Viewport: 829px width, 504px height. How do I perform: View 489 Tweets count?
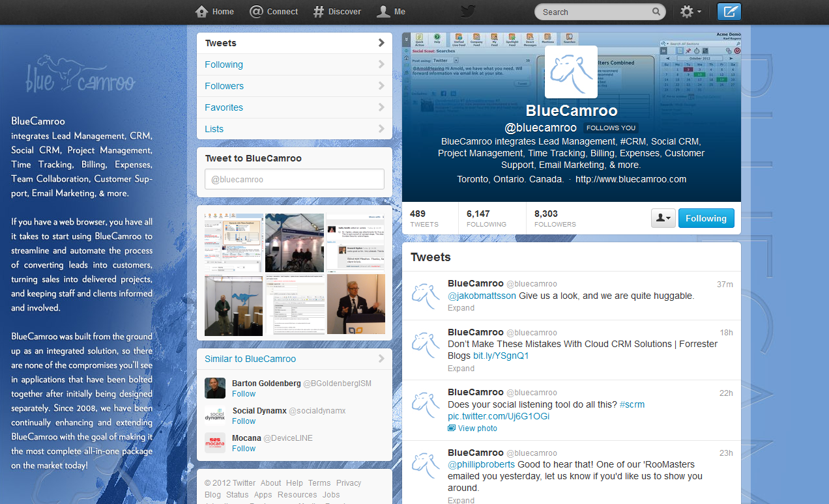424,218
